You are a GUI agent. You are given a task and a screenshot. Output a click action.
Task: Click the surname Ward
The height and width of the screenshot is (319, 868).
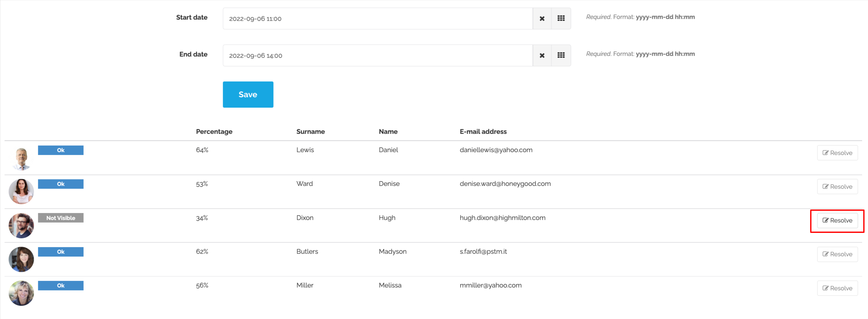[x=305, y=184]
